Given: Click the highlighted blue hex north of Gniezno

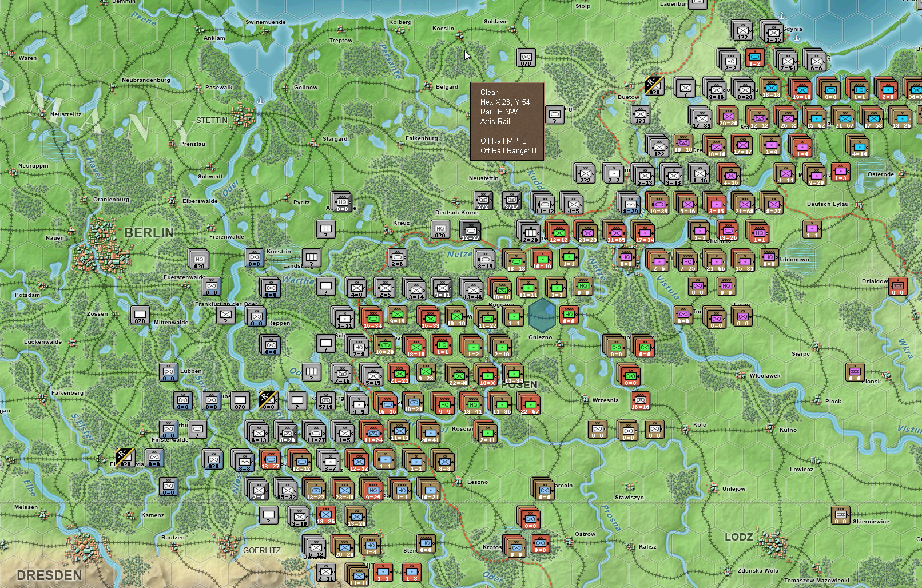Looking at the screenshot, I should pyautogui.click(x=541, y=314).
